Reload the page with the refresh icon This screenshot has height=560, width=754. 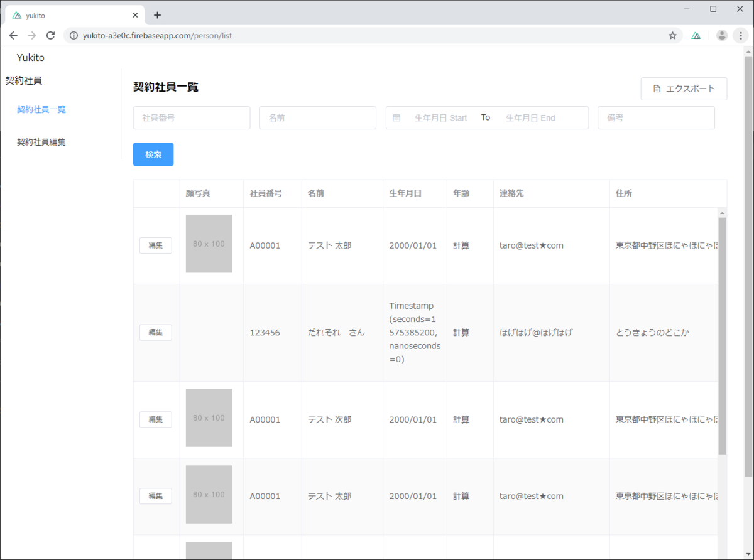[51, 36]
